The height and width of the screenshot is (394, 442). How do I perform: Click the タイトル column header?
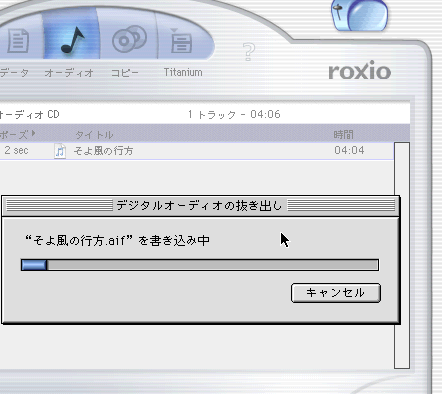(94, 135)
